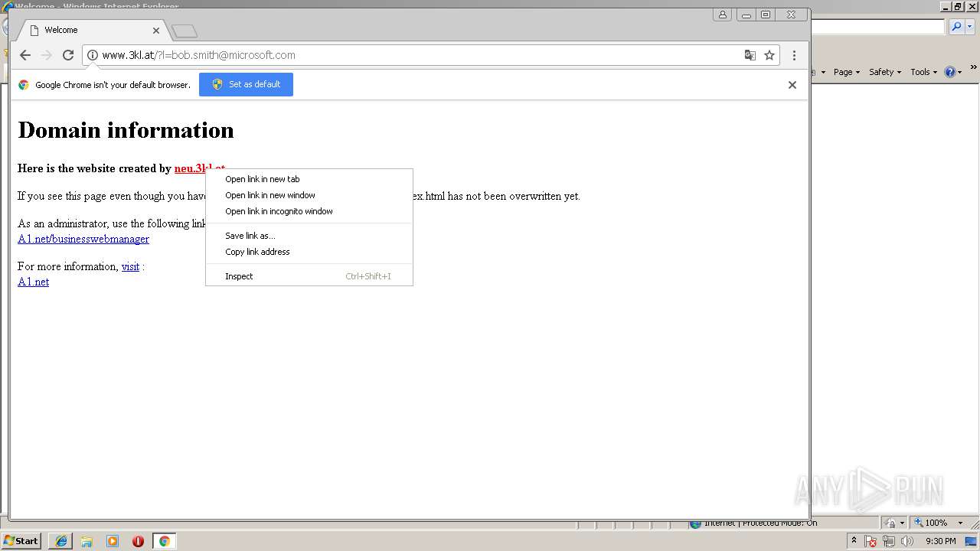The image size is (980, 551).
Task: Bookmark this page with the star icon
Action: point(769,55)
